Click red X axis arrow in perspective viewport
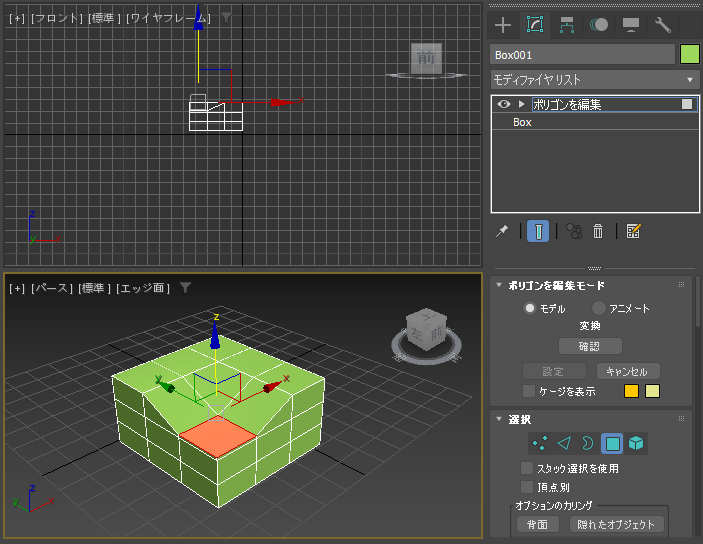Image resolution: width=703 pixels, height=544 pixels. [x=272, y=387]
